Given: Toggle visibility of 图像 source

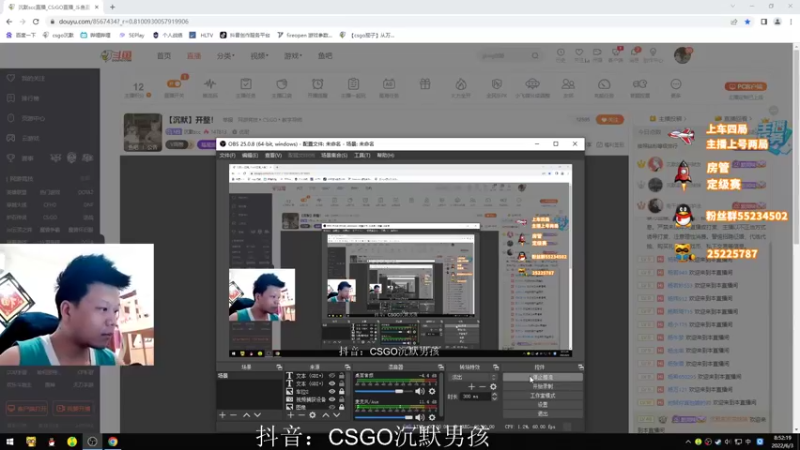Looking at the screenshot, I should (332, 407).
